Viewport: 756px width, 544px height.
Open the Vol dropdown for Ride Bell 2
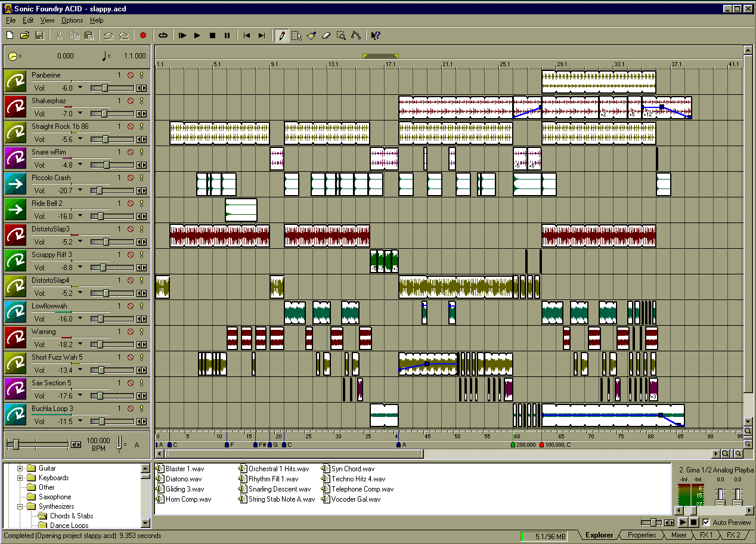pos(80,216)
